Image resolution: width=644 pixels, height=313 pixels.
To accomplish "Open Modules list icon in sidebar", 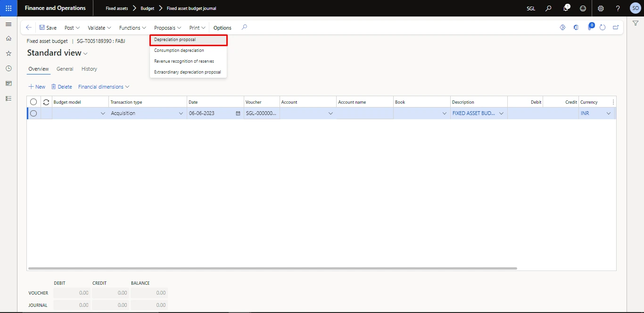I will click(x=8, y=98).
